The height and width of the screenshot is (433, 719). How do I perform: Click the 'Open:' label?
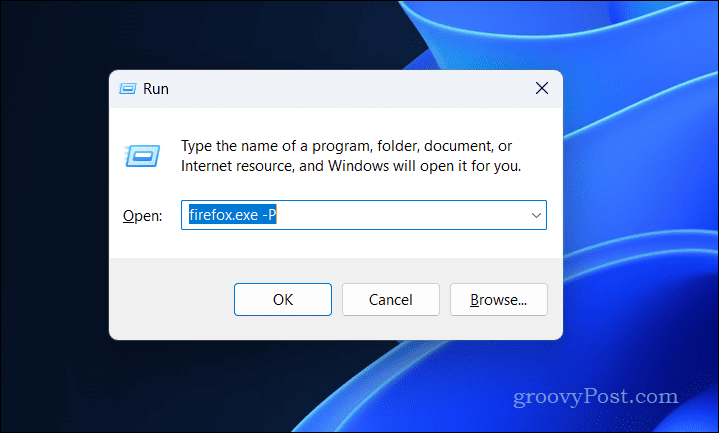(143, 216)
